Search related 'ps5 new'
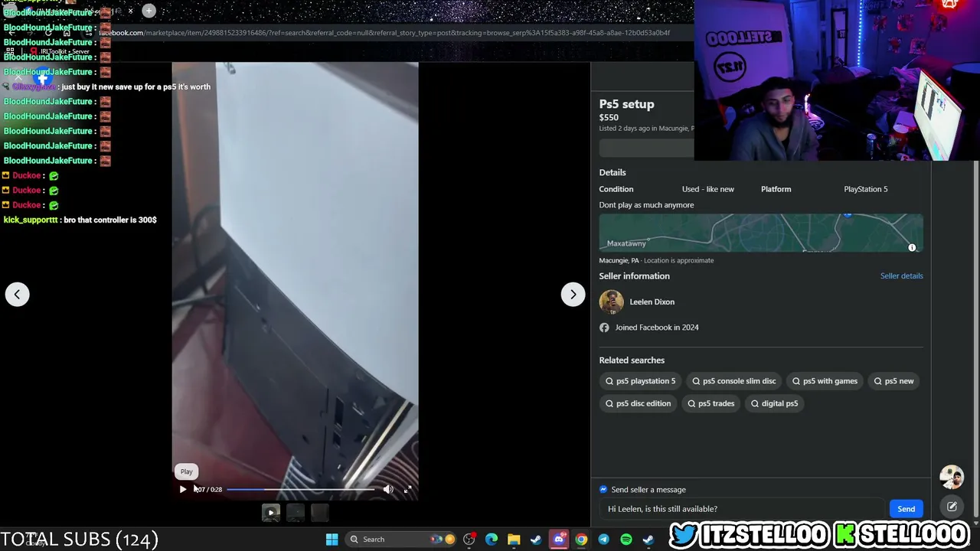 point(893,381)
